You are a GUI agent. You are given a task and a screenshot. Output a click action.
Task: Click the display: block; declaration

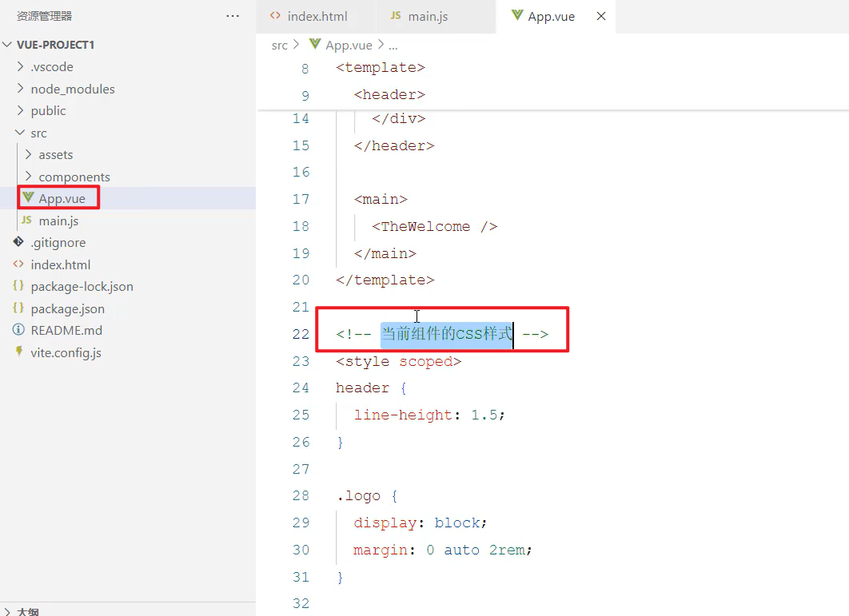coord(421,523)
